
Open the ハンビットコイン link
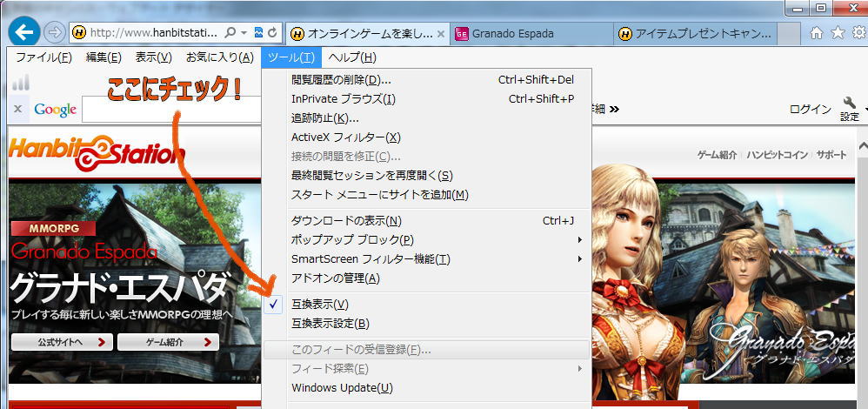coord(777,155)
